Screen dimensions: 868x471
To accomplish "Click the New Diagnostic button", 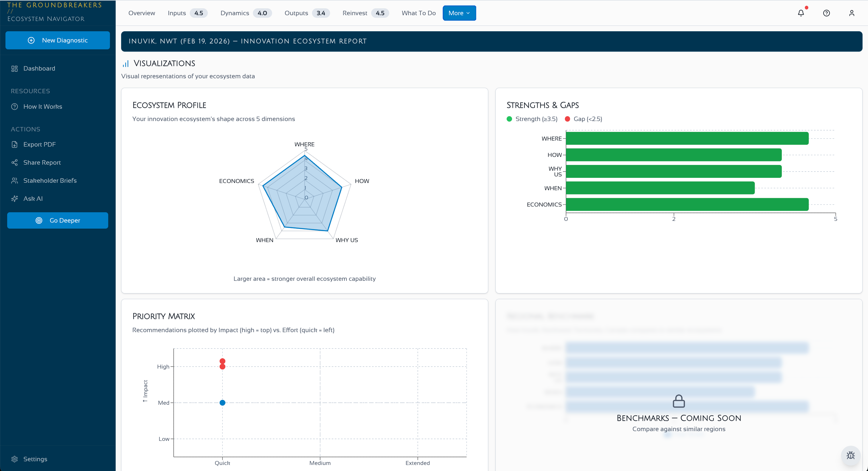I will pyautogui.click(x=58, y=40).
